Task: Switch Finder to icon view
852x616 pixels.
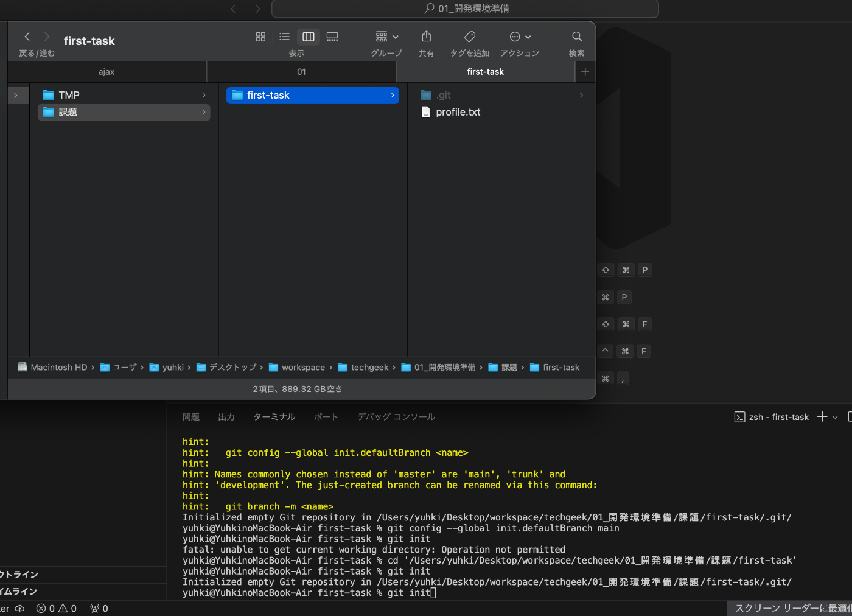Action: tap(260, 37)
